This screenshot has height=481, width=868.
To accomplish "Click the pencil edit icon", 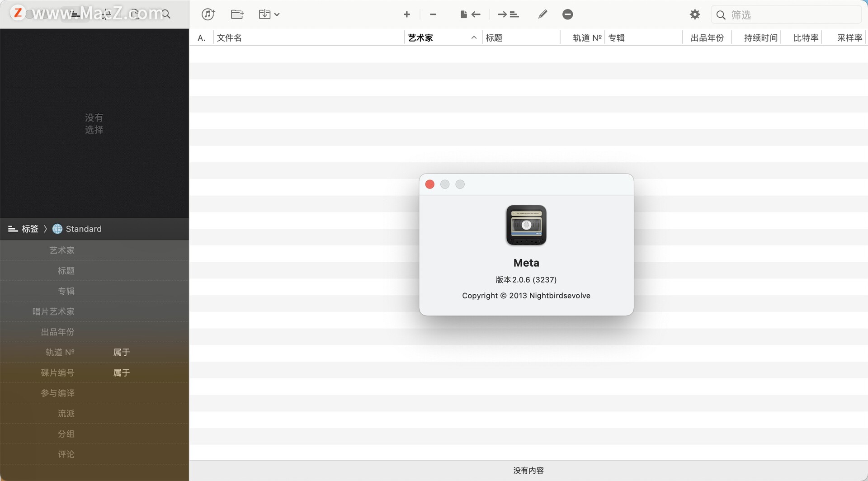I will 542,14.
